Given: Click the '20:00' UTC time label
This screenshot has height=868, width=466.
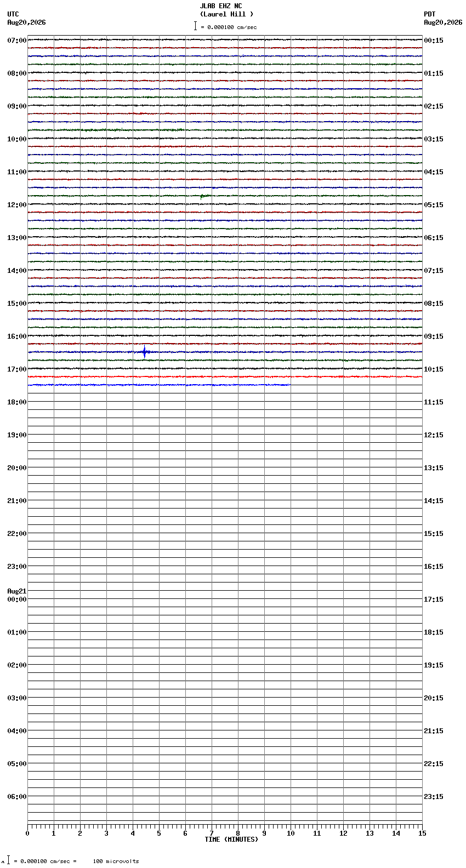Looking at the screenshot, I should coord(17,468).
